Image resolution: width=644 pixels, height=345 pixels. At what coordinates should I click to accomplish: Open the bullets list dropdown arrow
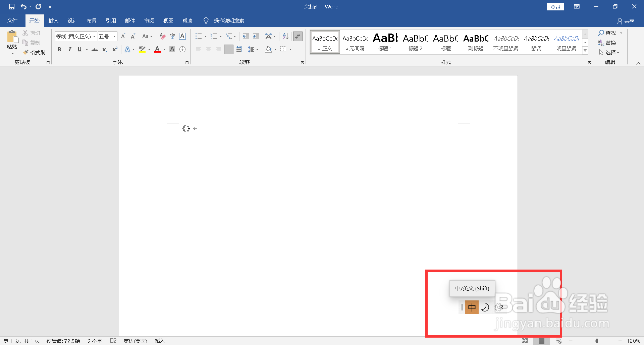click(x=206, y=36)
